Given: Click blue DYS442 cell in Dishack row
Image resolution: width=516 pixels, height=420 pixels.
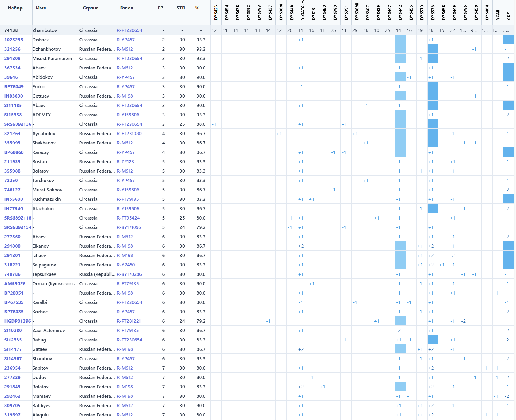Looking at the screenshot, I should click(400, 40).
